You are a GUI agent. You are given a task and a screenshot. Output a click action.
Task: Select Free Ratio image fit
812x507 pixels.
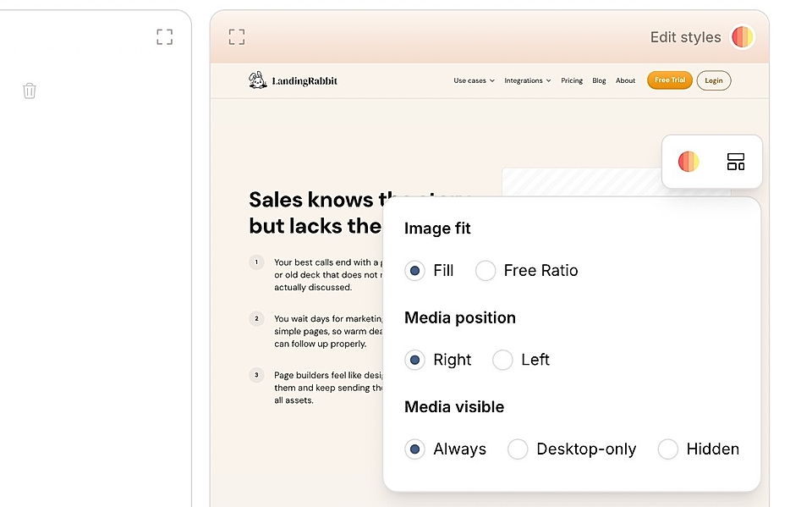click(x=486, y=270)
